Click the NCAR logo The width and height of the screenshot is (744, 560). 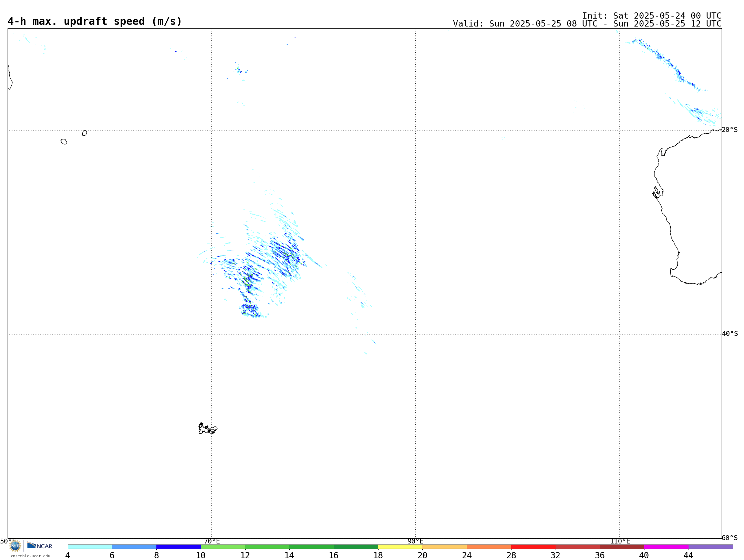[40, 546]
